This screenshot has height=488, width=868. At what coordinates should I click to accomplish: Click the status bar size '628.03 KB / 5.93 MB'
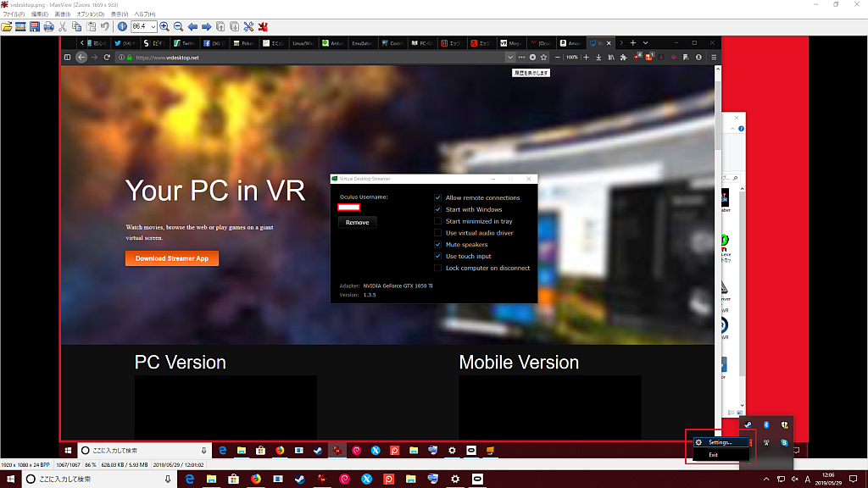pyautogui.click(x=125, y=465)
